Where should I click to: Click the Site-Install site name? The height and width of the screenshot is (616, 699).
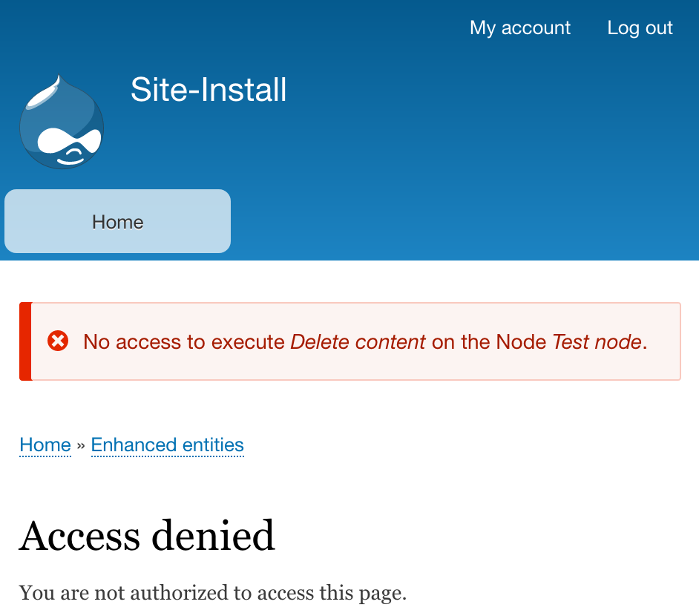click(209, 89)
